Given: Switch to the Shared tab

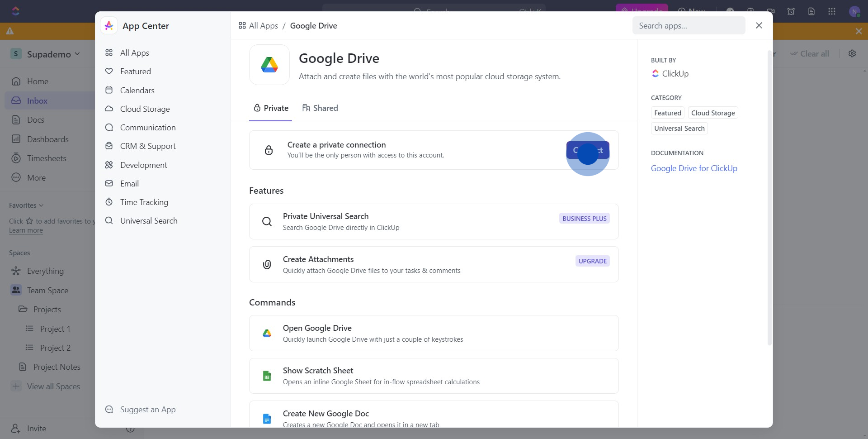Looking at the screenshot, I should click(320, 108).
